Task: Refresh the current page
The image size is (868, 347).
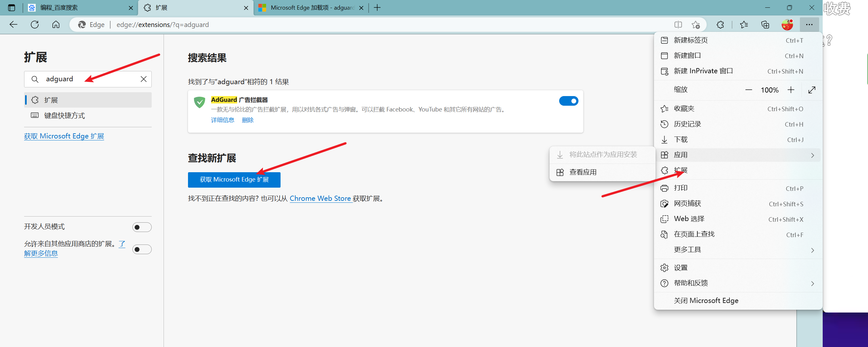Action: tap(35, 25)
